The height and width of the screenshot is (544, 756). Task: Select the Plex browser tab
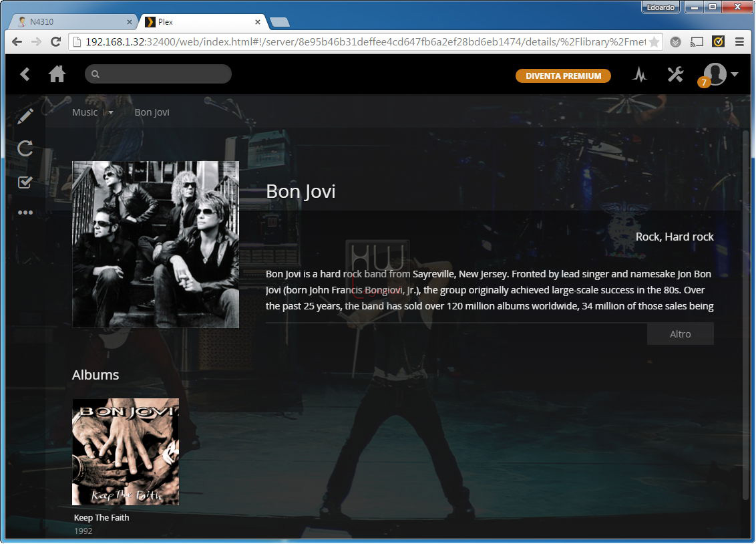tap(202, 21)
